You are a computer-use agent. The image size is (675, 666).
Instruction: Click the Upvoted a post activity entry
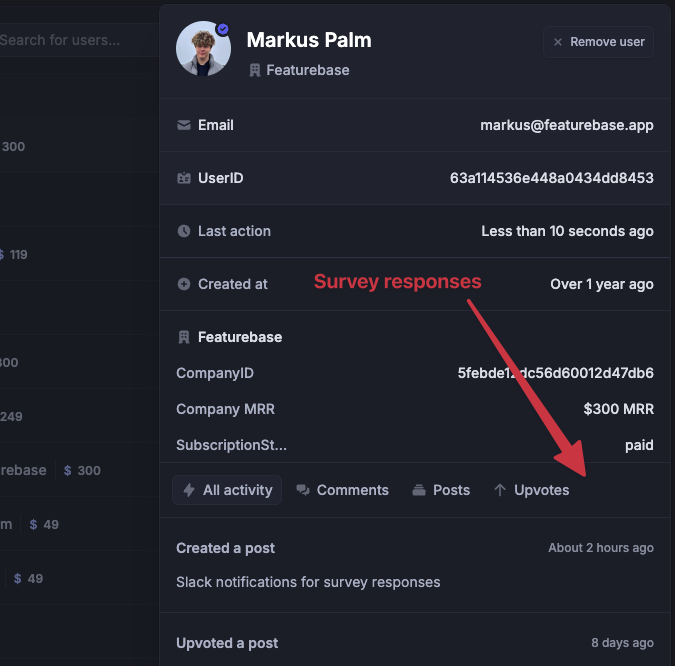[x=227, y=643]
